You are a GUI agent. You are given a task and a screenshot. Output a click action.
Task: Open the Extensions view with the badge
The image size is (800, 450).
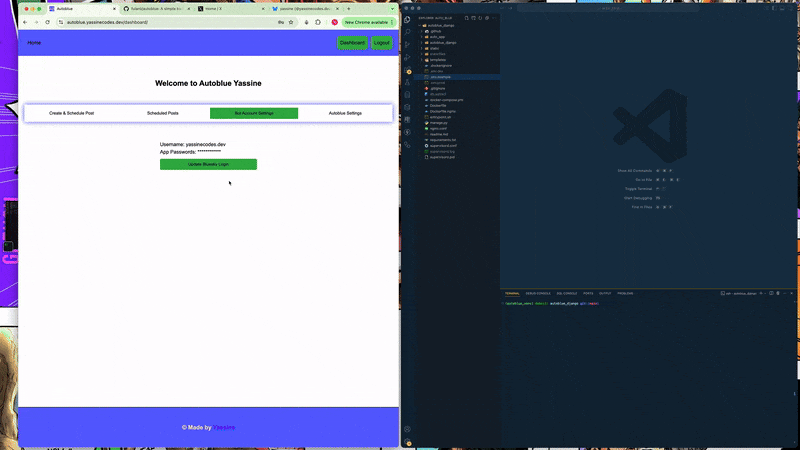point(408,71)
